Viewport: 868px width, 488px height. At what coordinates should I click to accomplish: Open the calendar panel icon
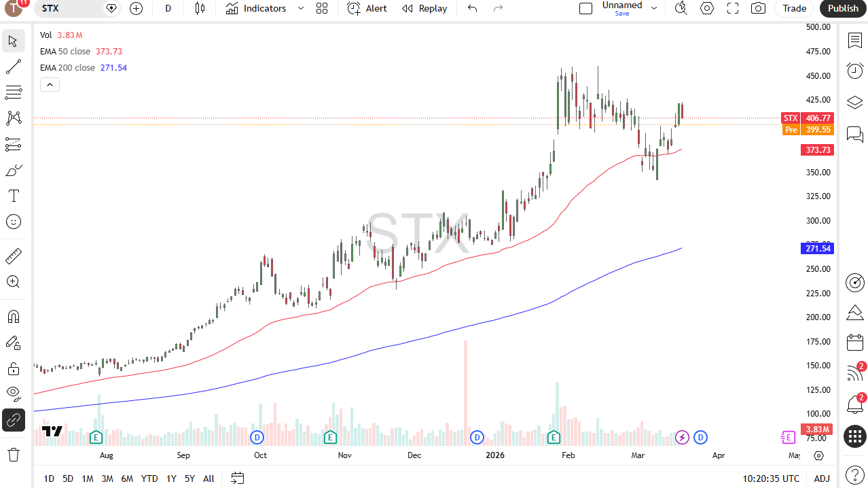(x=854, y=343)
